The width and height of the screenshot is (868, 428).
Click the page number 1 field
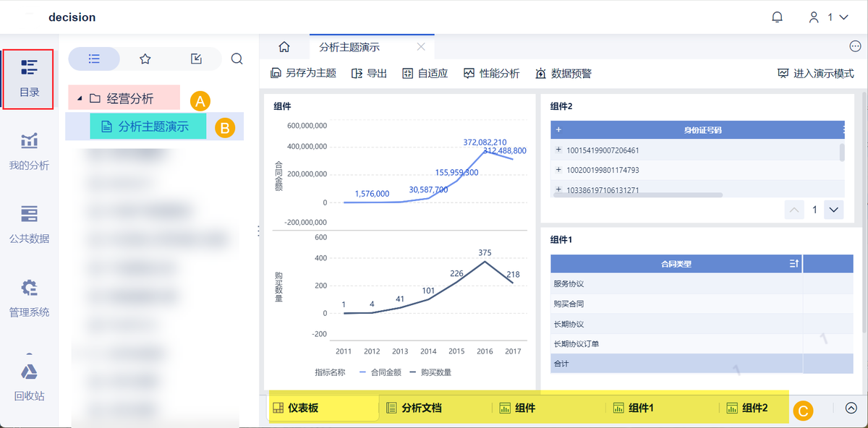click(814, 210)
